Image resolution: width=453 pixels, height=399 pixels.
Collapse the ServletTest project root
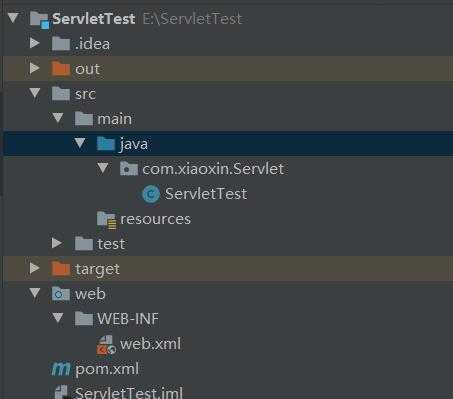tap(13, 18)
